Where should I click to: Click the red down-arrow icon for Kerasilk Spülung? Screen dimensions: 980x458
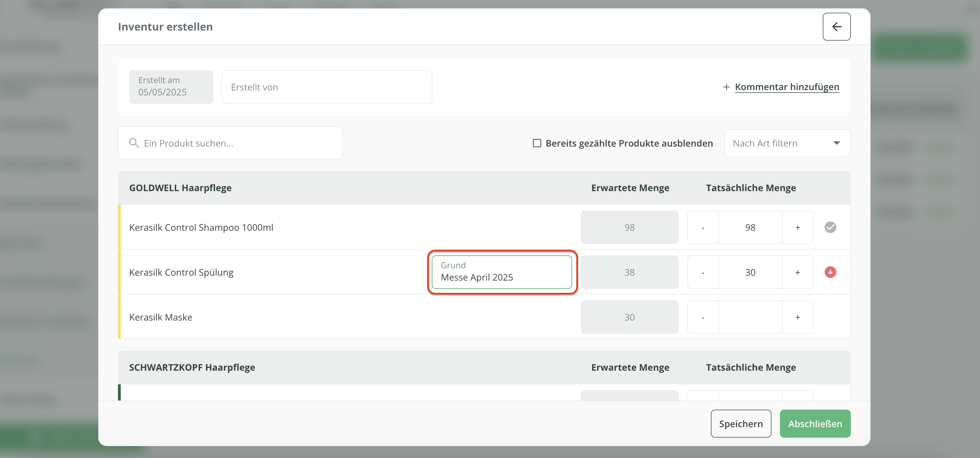click(830, 272)
